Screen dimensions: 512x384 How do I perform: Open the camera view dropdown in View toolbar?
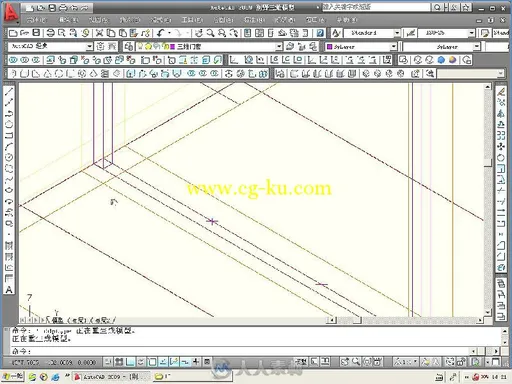[501, 73]
